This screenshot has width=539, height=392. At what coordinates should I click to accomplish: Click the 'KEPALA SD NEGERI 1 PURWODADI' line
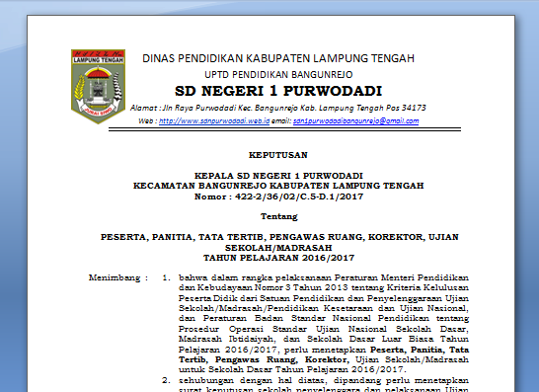tap(278, 176)
